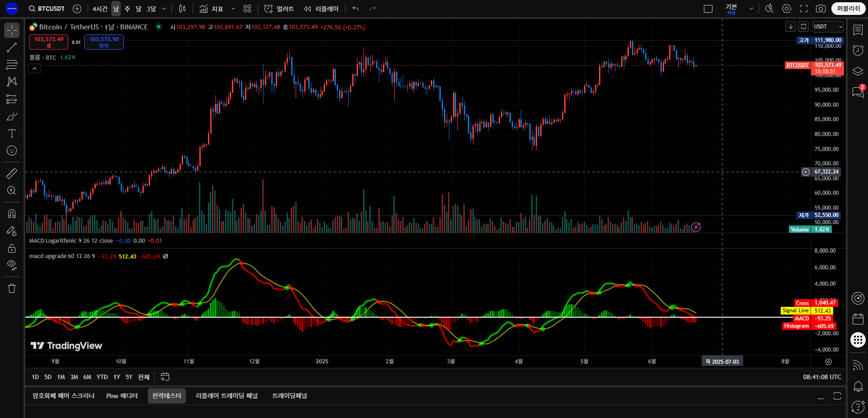Open the time interval dropdown arrow
The height and width of the screenshot is (418, 868).
point(164,9)
